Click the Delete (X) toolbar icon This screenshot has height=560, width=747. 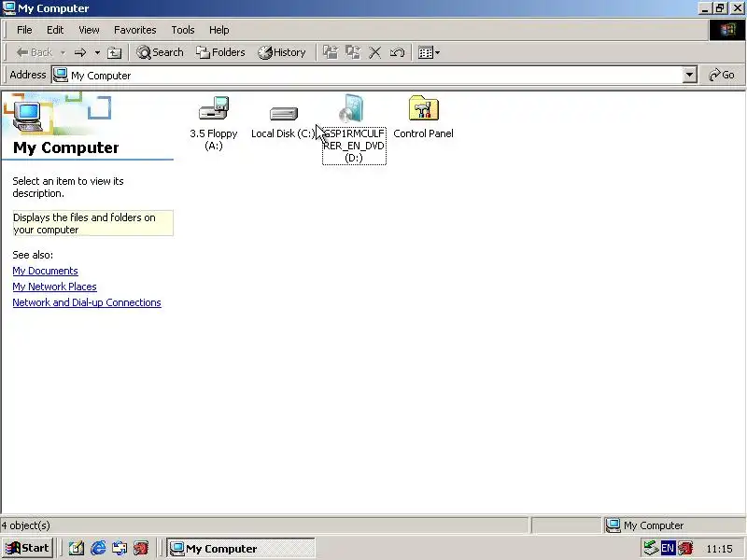point(375,52)
